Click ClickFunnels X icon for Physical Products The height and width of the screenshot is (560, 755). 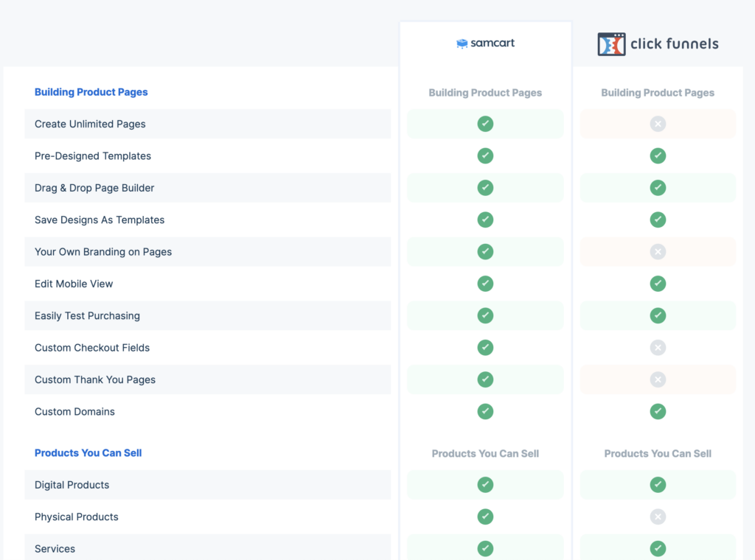point(658,517)
